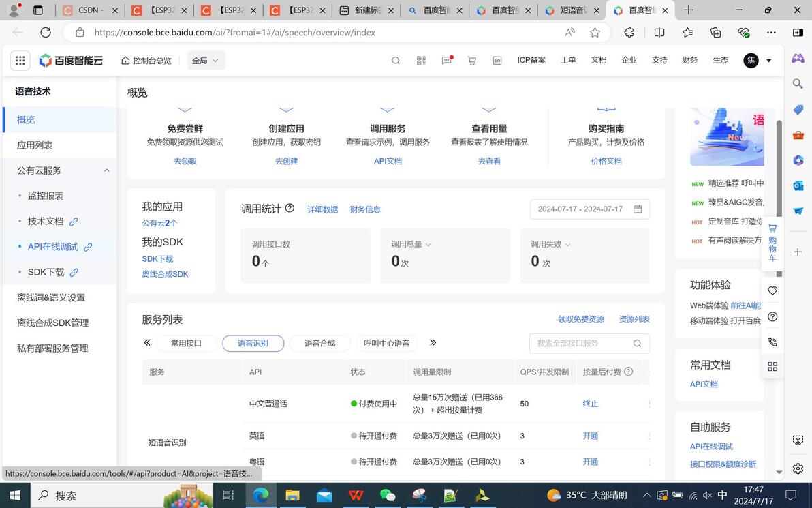Show previous service tabs with left chevrons
Screen dimensions: 812x508
pyautogui.click(x=147, y=342)
